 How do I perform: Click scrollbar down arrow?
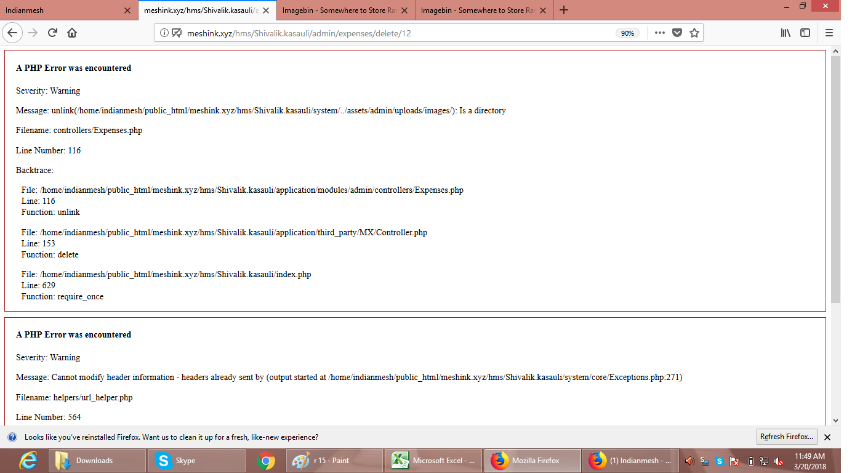[835, 421]
